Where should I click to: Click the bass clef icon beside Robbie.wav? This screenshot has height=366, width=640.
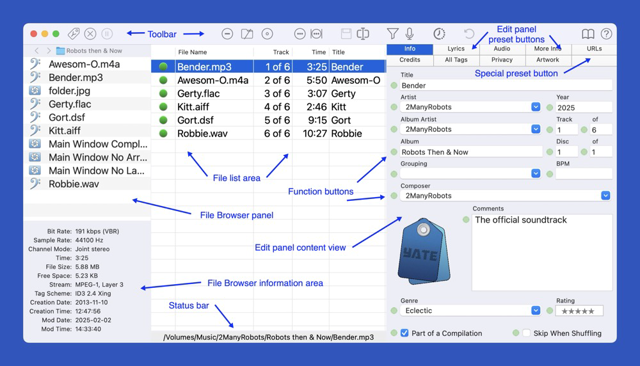35,184
